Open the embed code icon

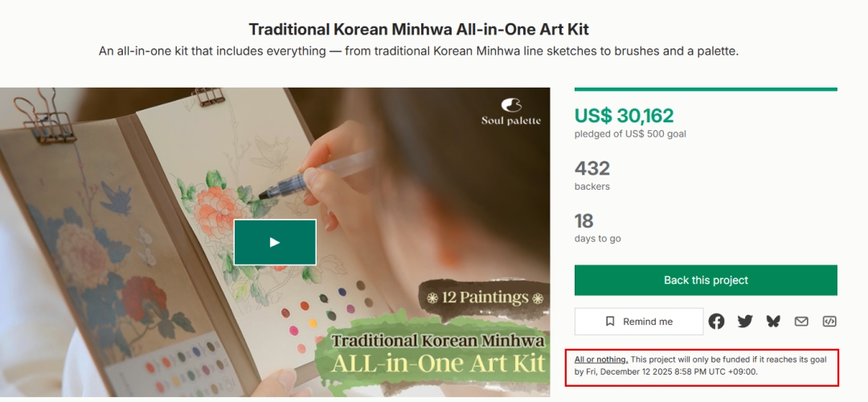829,322
